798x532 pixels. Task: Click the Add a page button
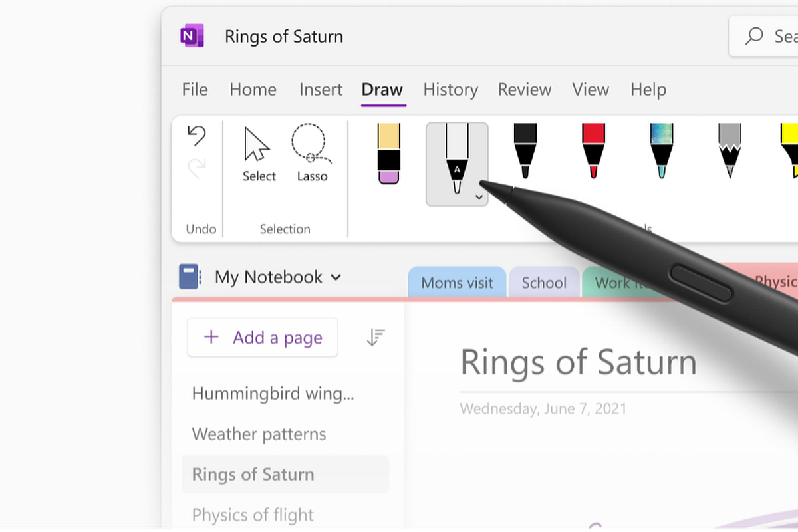pyautogui.click(x=262, y=337)
